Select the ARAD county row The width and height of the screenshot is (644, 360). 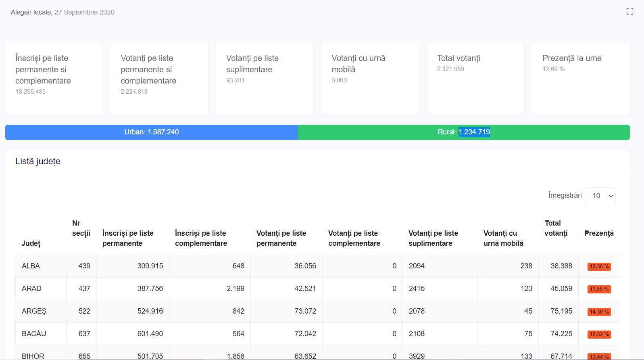click(31, 289)
